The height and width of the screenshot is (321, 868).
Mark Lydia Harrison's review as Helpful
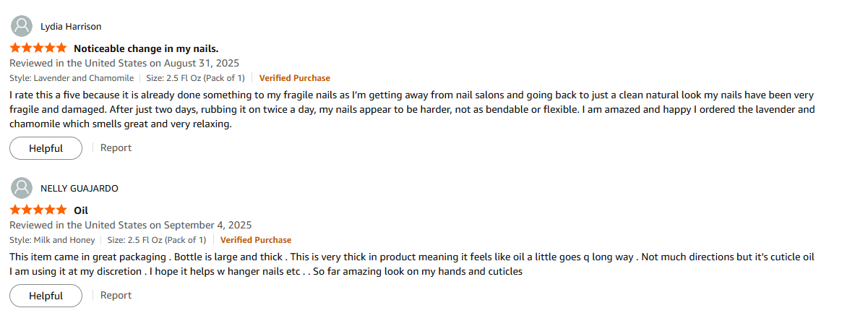point(46,148)
